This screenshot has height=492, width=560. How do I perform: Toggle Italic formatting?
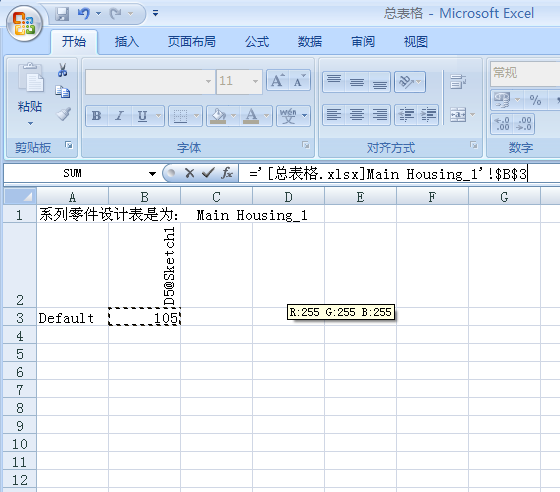(119, 116)
